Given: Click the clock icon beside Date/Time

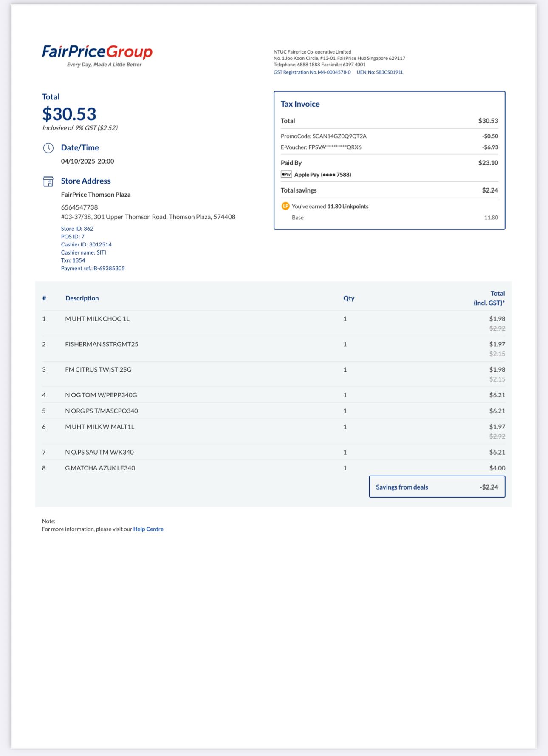Looking at the screenshot, I should coord(48,148).
